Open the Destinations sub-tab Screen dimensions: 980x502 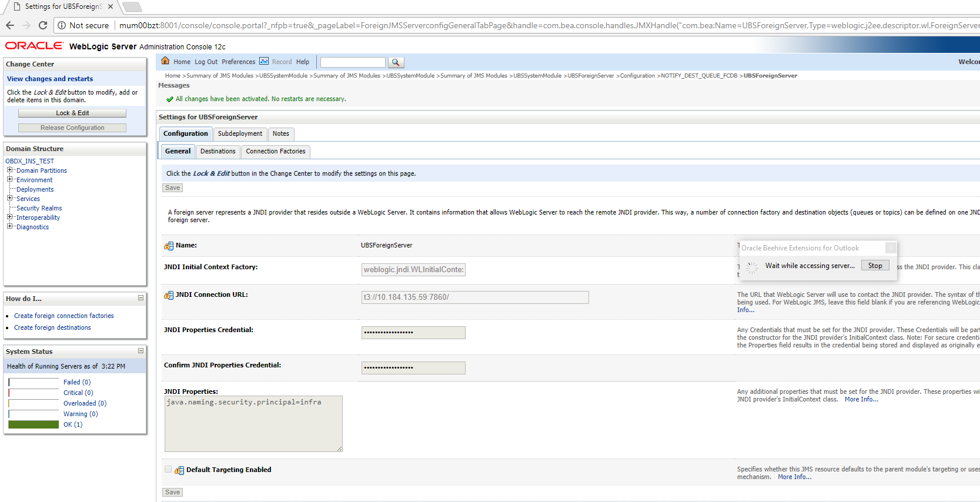(218, 152)
